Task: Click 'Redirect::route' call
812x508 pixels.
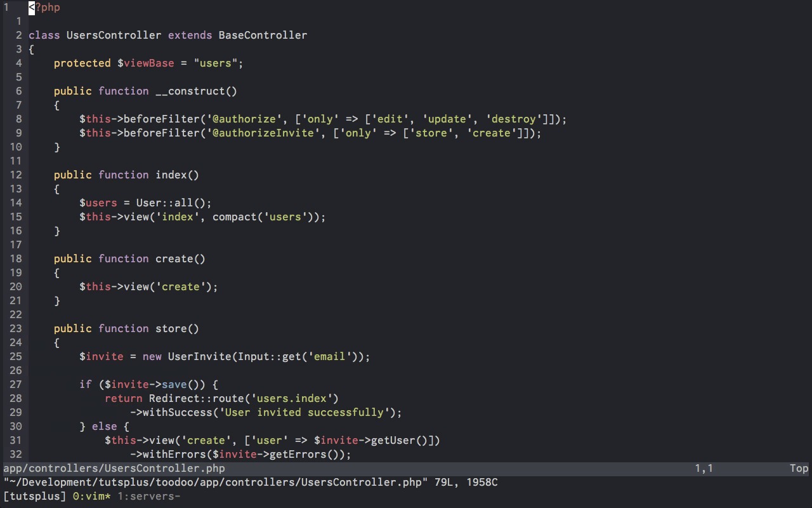Action: click(x=197, y=399)
